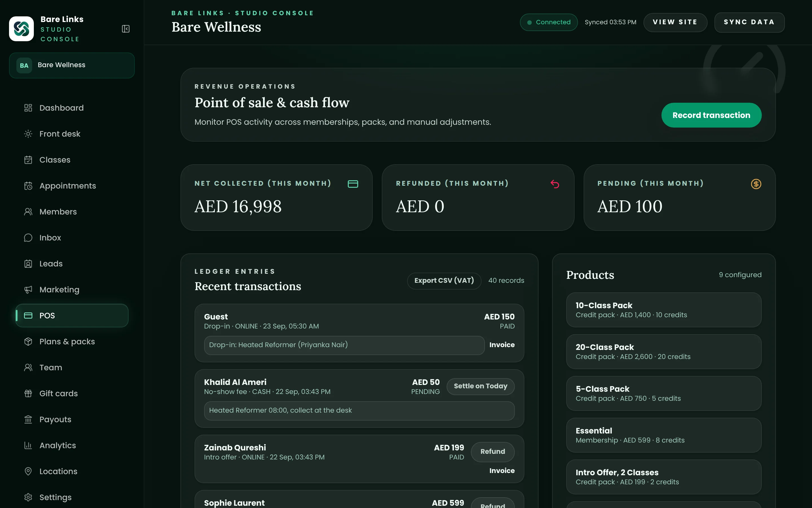812x508 pixels.
Task: Refund Zainab Qureshi's AED 199 payment
Action: 493,452
